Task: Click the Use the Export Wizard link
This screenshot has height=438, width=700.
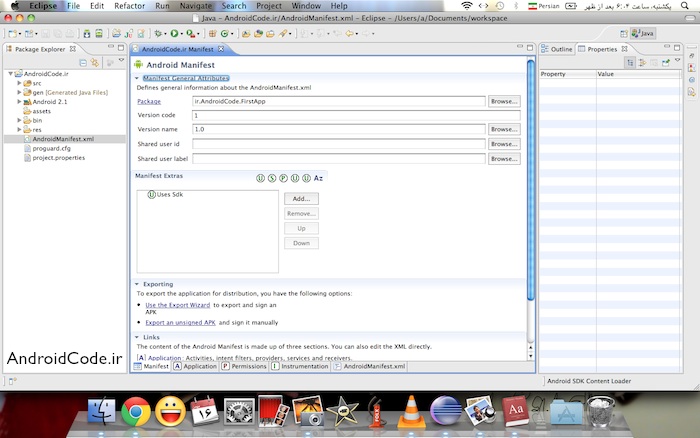Action: point(177,303)
